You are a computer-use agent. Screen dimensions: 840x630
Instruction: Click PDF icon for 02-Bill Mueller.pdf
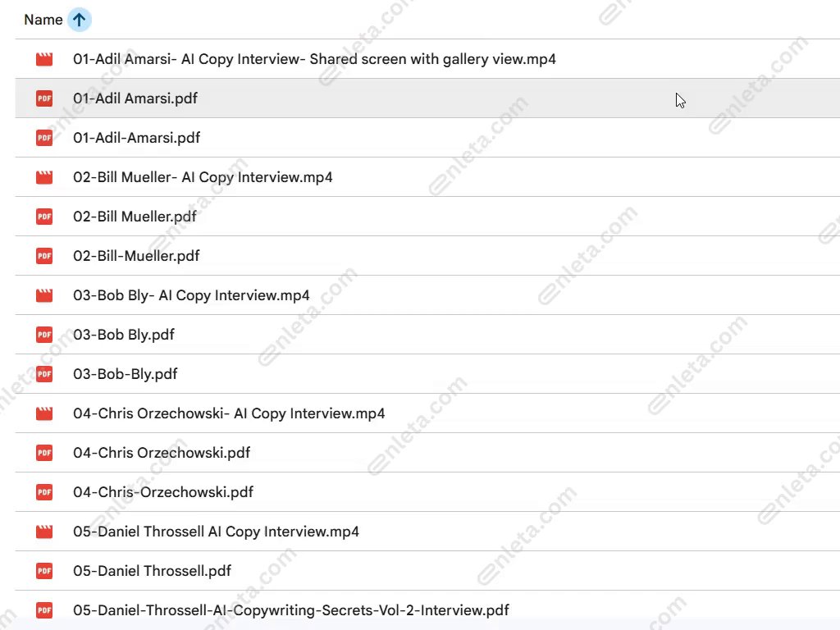pyautogui.click(x=44, y=217)
